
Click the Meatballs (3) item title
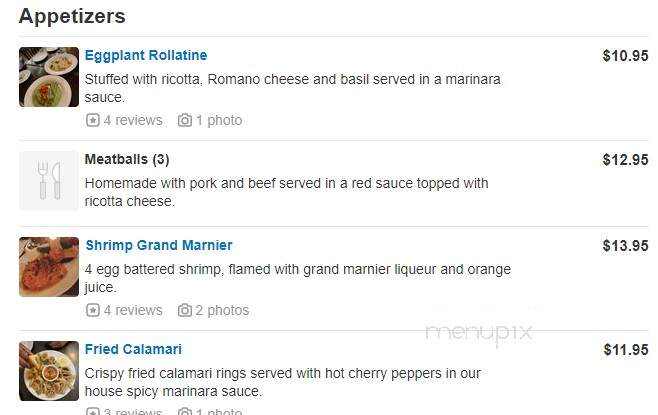[127, 159]
